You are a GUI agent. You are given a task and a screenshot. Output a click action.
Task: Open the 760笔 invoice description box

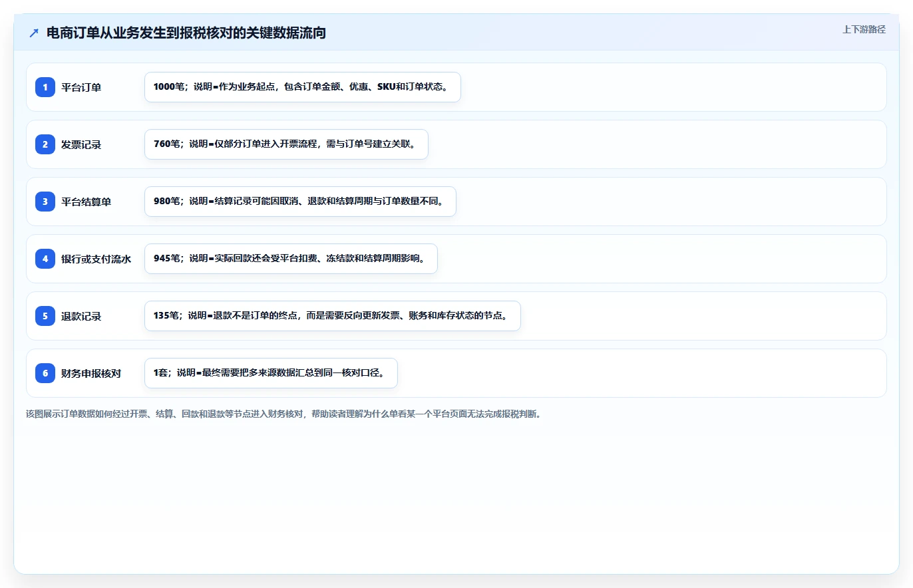click(286, 144)
